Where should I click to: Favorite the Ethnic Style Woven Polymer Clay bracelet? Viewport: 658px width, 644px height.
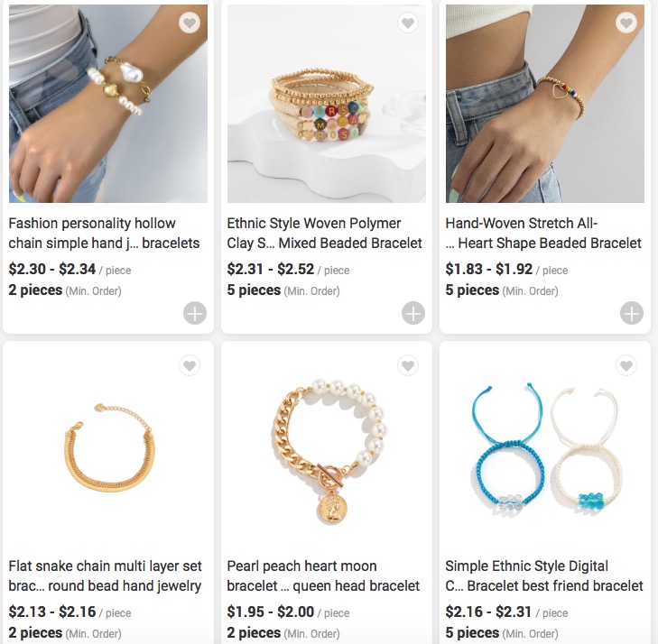(x=408, y=23)
